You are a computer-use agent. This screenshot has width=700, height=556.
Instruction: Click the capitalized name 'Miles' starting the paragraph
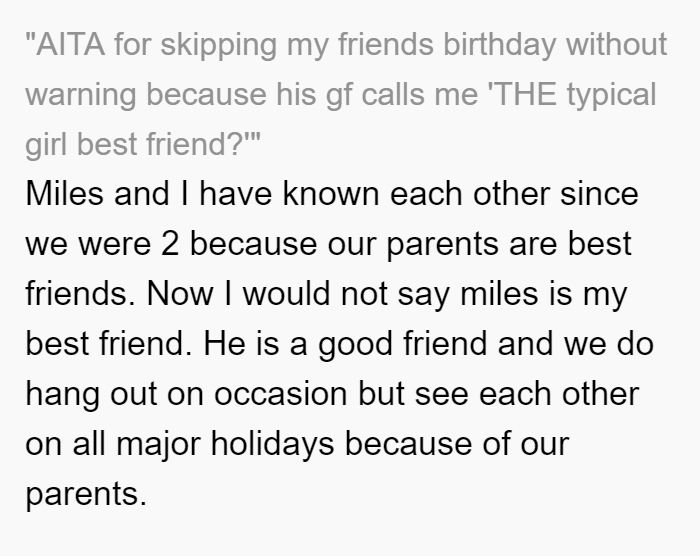[64, 194]
